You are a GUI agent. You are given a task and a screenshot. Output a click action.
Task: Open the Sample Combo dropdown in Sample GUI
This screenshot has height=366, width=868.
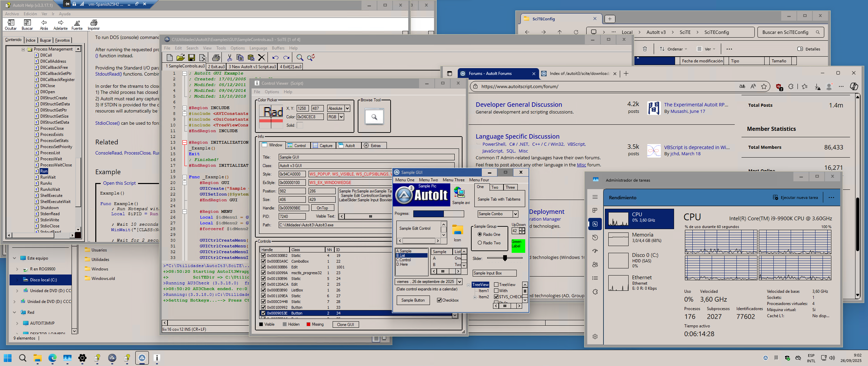click(515, 214)
